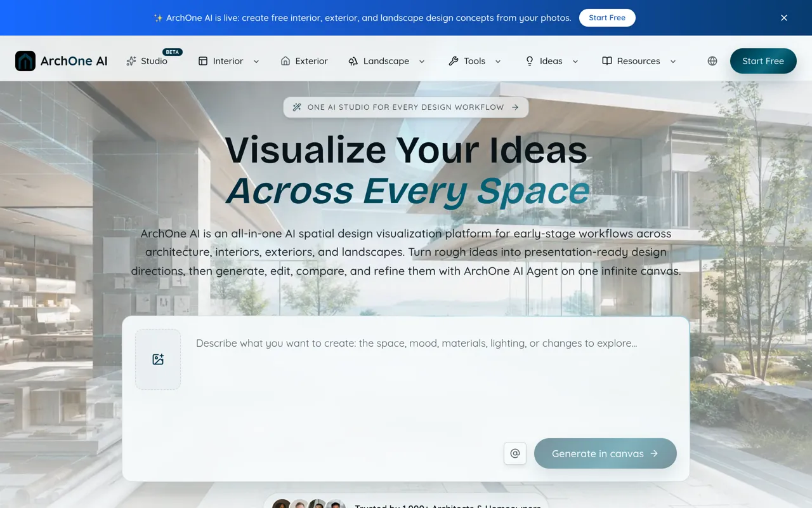
Task: Expand the Ideas dropdown chevron
Action: [x=575, y=61]
